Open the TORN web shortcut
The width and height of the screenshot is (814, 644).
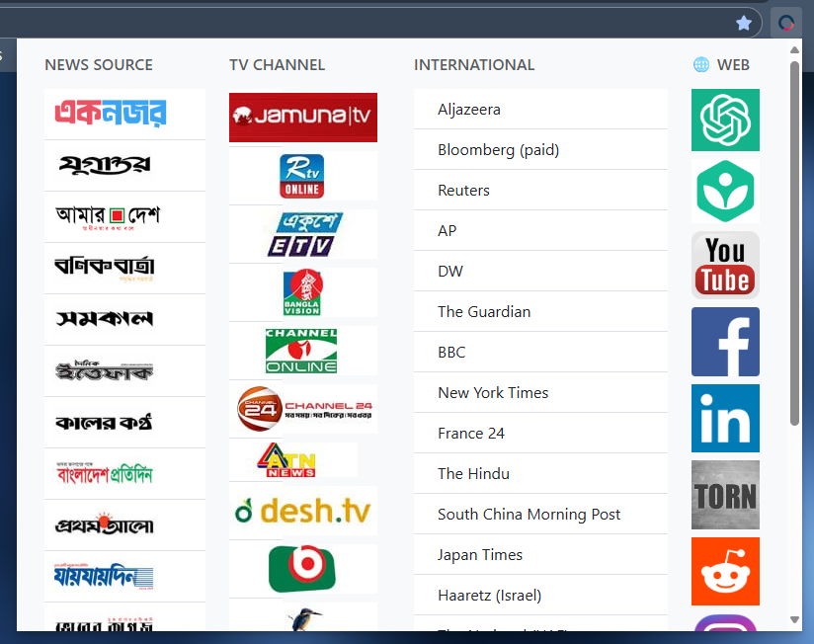pyautogui.click(x=725, y=495)
